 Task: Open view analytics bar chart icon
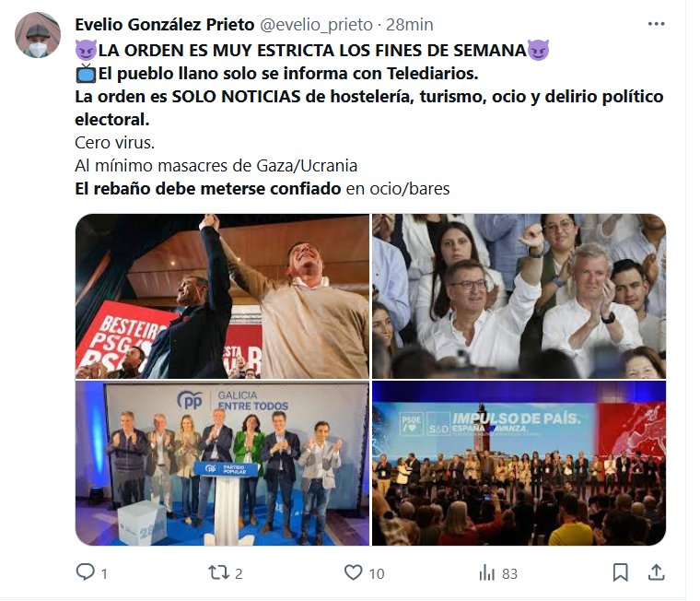click(487, 572)
